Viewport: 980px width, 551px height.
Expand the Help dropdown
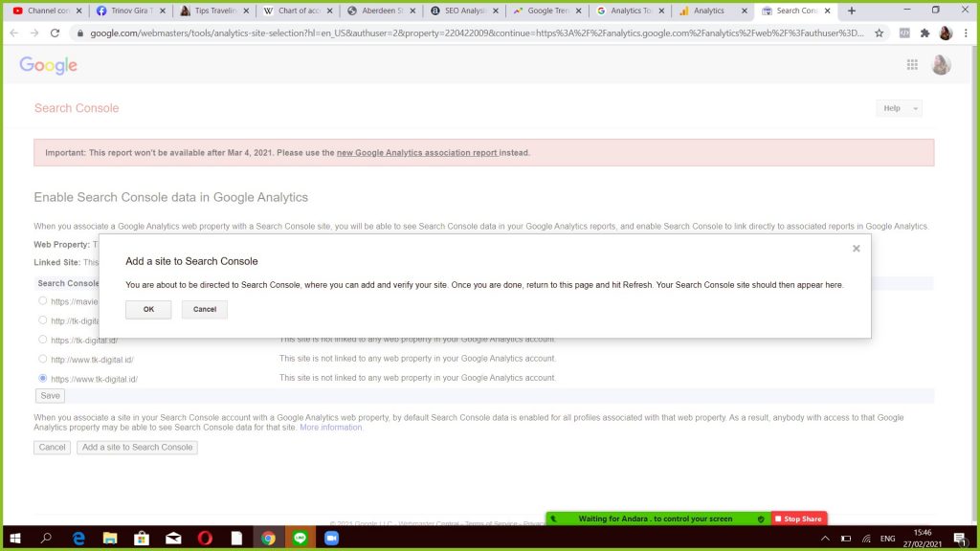tap(899, 109)
